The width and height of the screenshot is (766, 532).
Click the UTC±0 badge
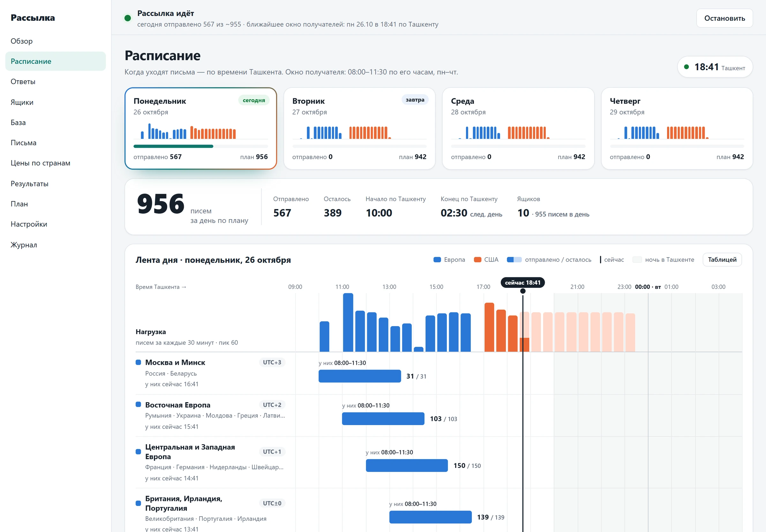272,504
